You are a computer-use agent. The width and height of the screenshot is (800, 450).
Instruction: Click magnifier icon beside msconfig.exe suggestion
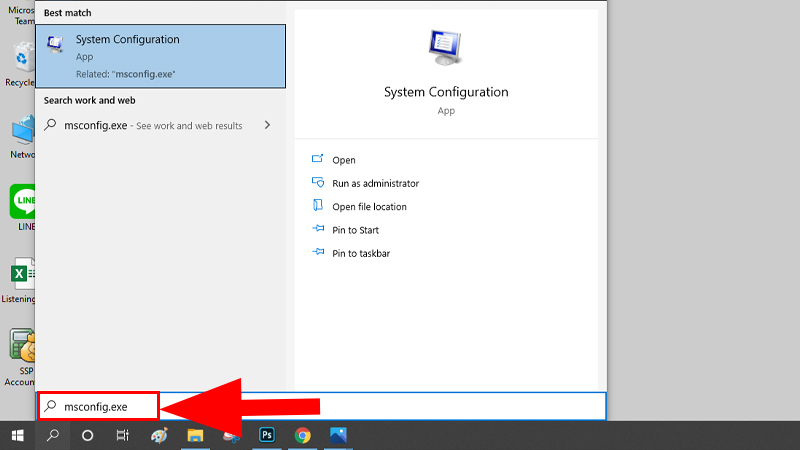(x=50, y=124)
